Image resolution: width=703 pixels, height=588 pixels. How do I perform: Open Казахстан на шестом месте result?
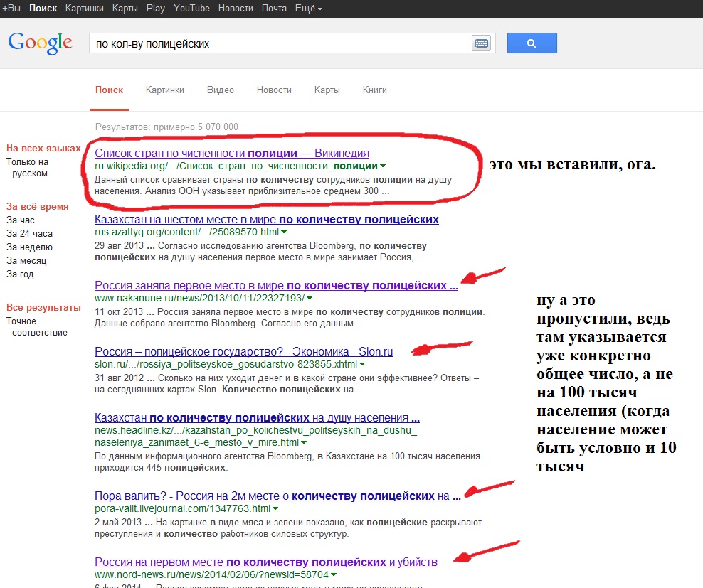(x=266, y=220)
